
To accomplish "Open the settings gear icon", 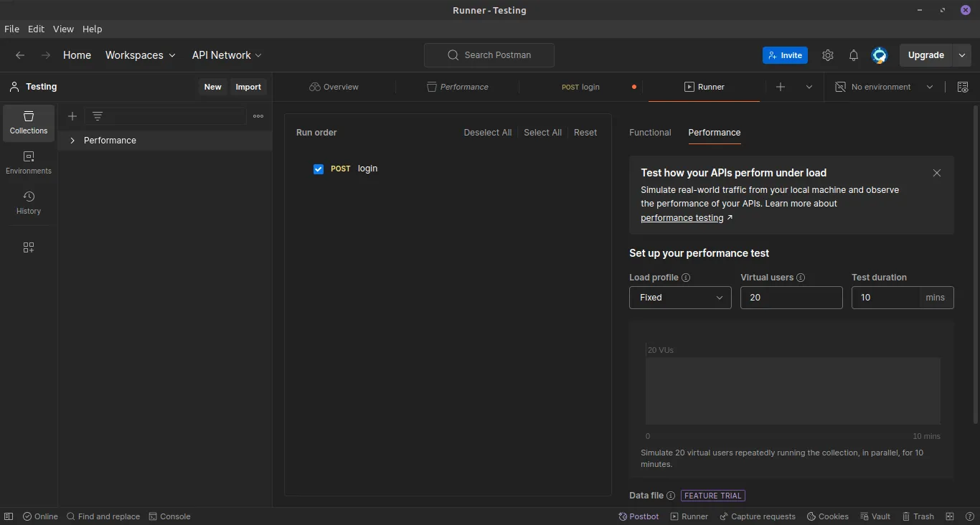I will click(828, 55).
